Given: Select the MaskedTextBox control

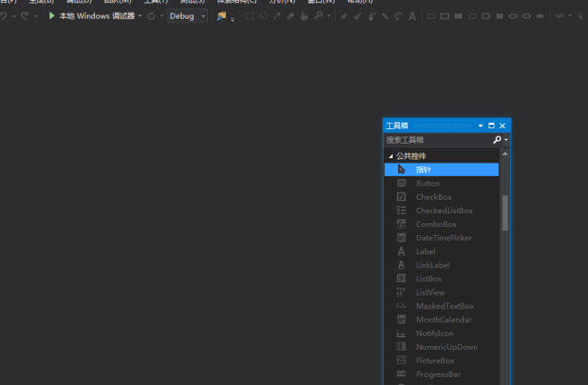Looking at the screenshot, I should click(444, 306).
